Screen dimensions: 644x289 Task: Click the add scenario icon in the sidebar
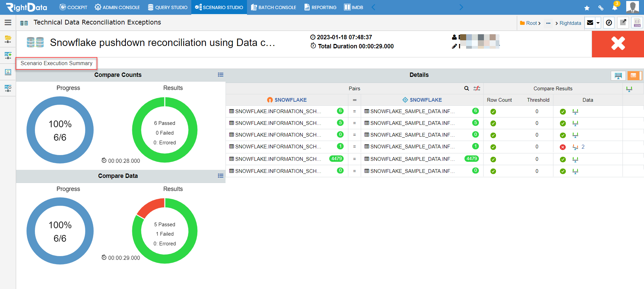pos(8,55)
